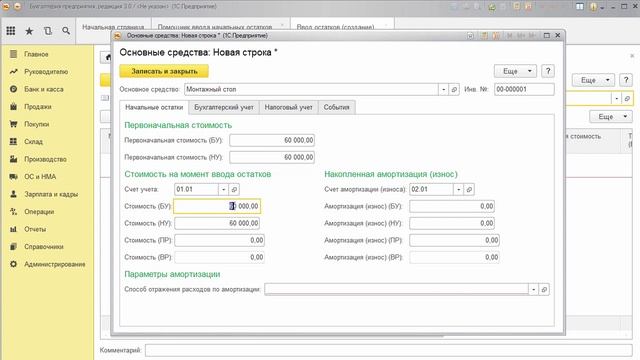Image resolution: width=640 pixels, height=360 pixels.
Task: Open Операции section in sidebar
Action: 39,212
